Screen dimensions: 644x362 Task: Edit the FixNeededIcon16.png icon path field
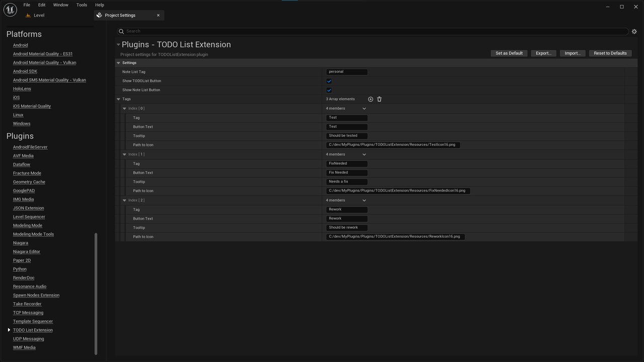398,191
